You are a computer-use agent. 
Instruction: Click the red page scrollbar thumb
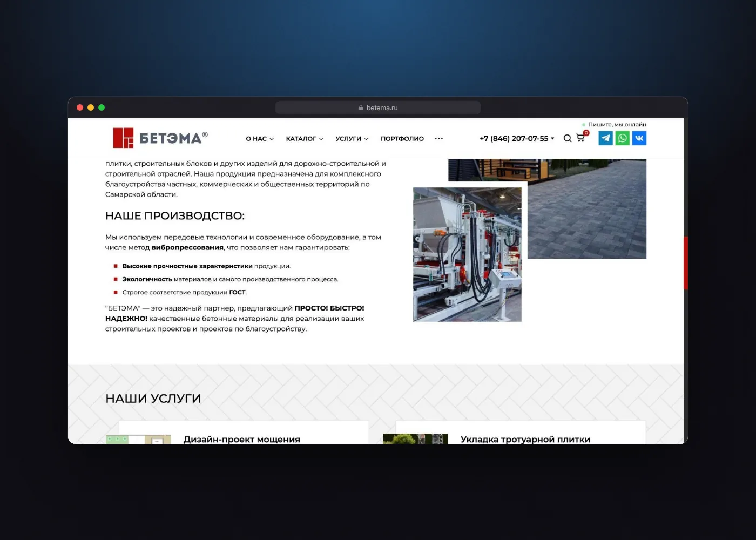pyautogui.click(x=686, y=263)
